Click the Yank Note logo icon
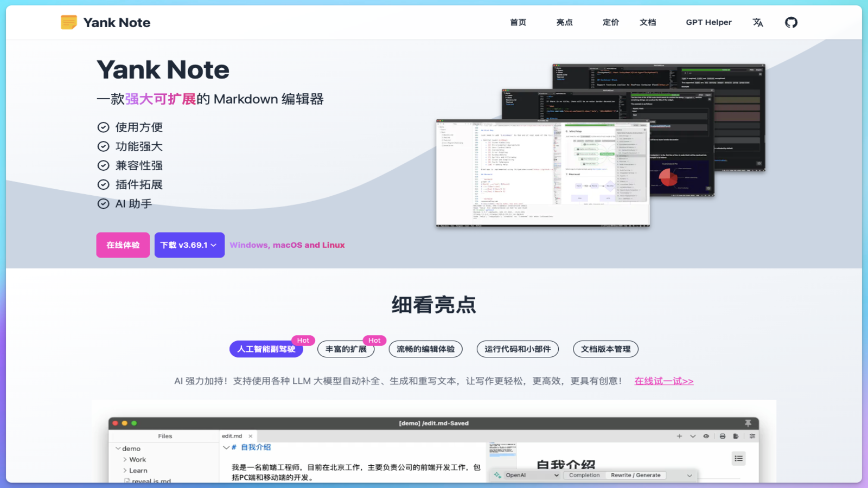 69,22
